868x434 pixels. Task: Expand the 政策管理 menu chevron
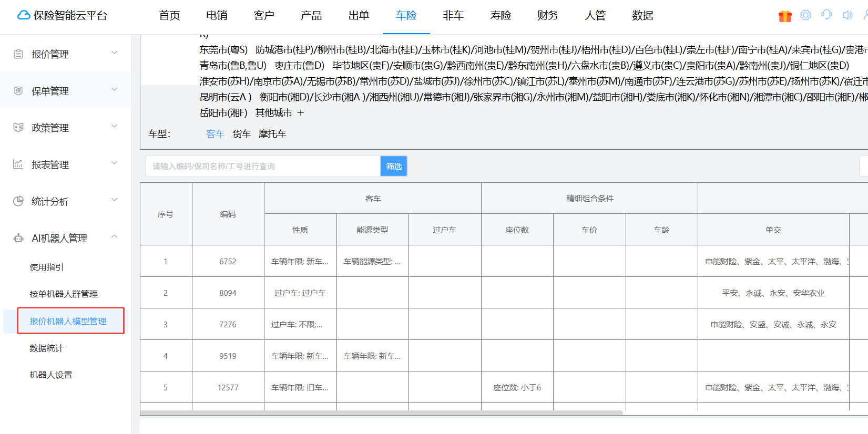click(115, 126)
